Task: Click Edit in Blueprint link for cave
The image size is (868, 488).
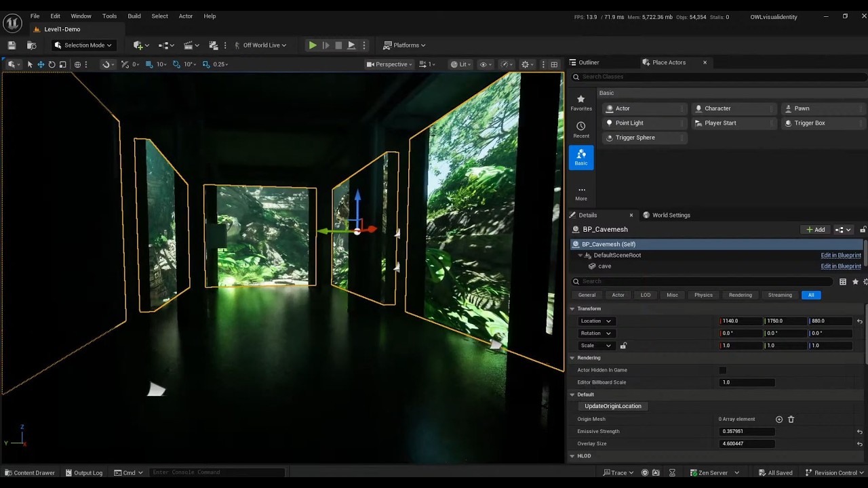Action: coord(841,266)
